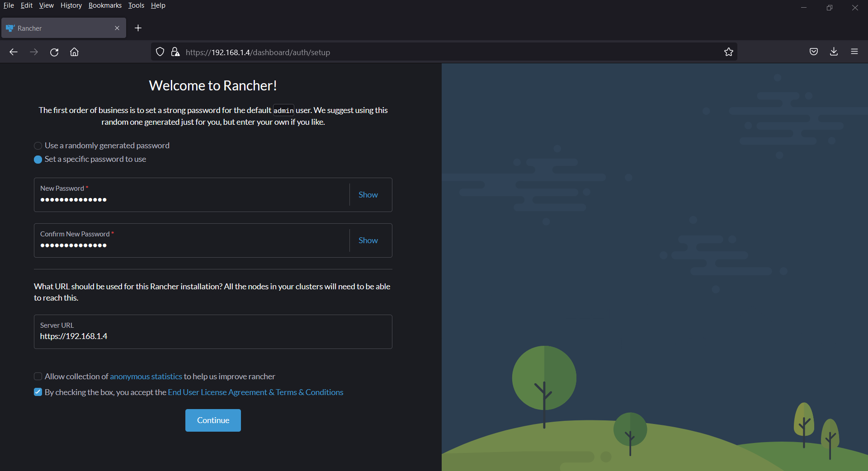Open the 'anonymous statistics' link
Image resolution: width=868 pixels, height=471 pixels.
[x=146, y=377]
